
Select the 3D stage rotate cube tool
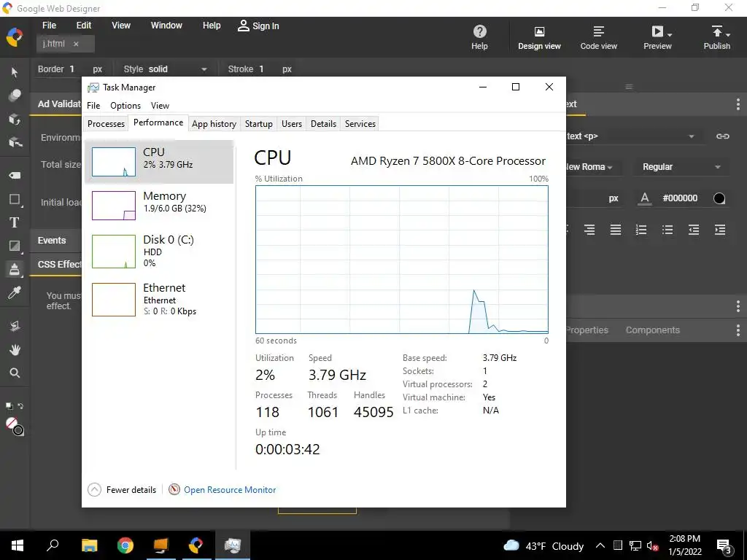point(15,119)
